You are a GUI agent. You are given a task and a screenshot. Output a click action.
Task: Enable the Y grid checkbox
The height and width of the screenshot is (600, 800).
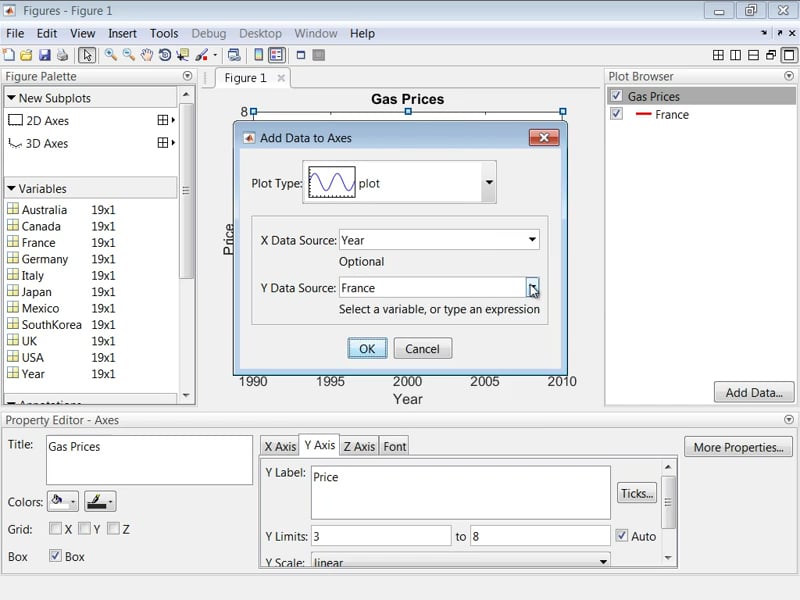tap(84, 529)
